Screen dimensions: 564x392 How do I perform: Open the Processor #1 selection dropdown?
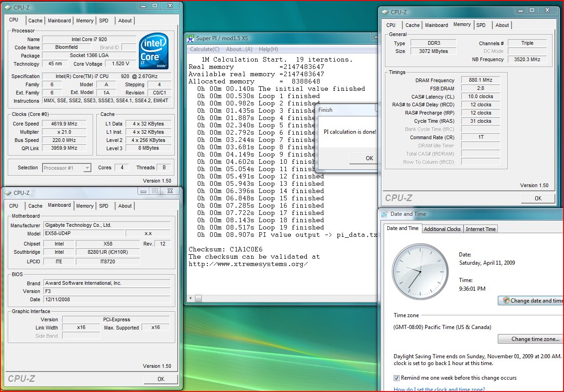tap(67, 168)
